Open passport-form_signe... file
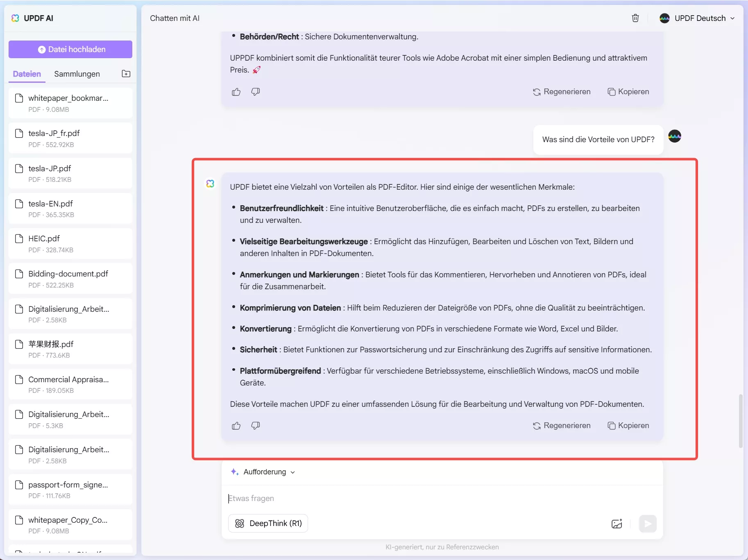The width and height of the screenshot is (748, 560). tap(70, 490)
